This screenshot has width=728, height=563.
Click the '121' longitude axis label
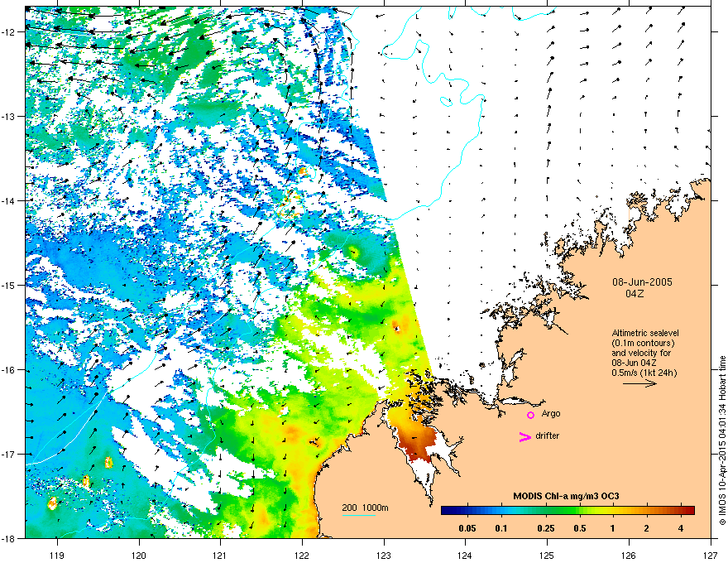(220, 555)
